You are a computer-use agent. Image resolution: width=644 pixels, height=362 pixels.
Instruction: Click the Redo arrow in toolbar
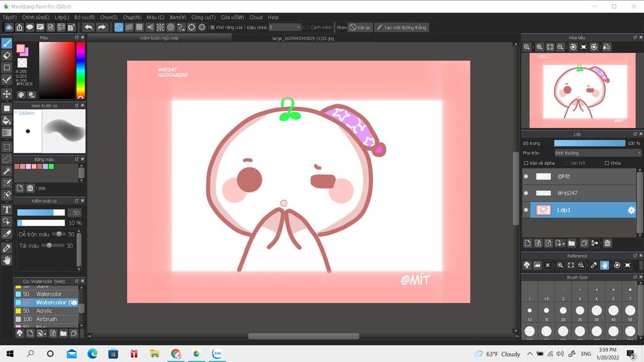coord(101,28)
